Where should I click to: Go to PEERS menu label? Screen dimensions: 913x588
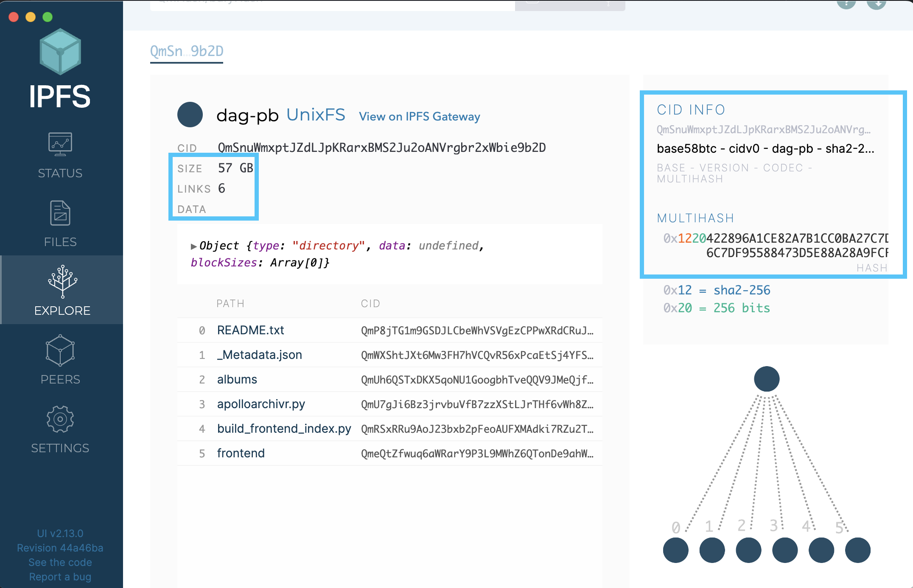[60, 379]
